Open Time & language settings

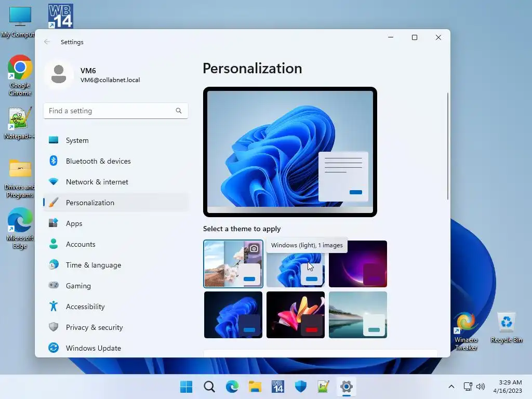coord(116,265)
